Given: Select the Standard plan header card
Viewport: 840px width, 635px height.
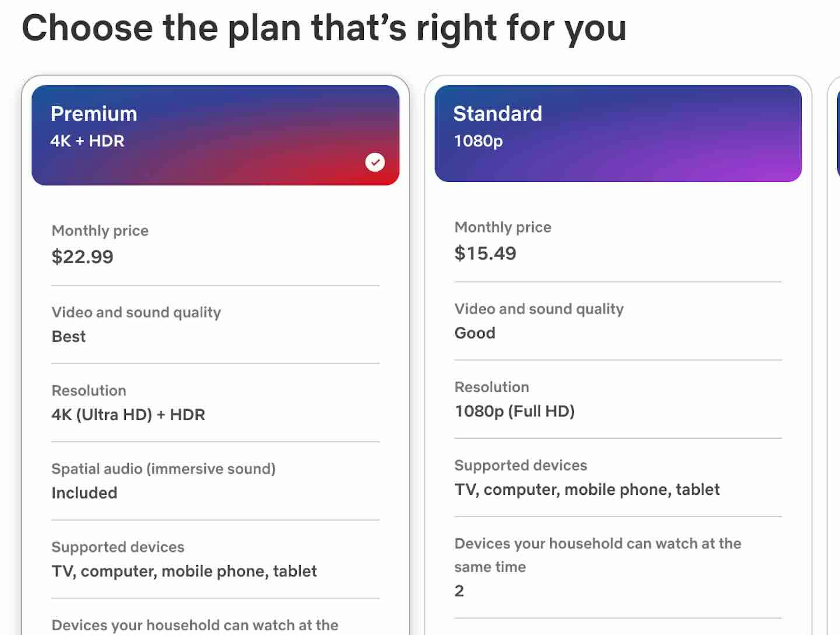Looking at the screenshot, I should [618, 134].
